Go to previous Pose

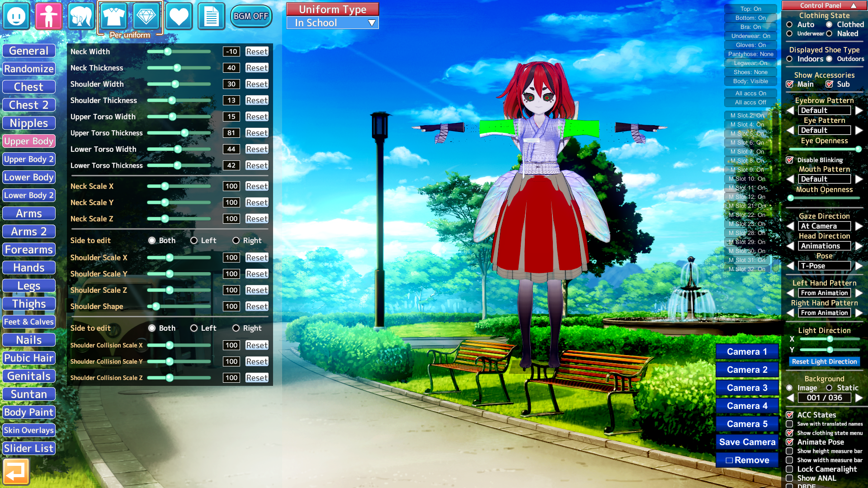coord(790,266)
